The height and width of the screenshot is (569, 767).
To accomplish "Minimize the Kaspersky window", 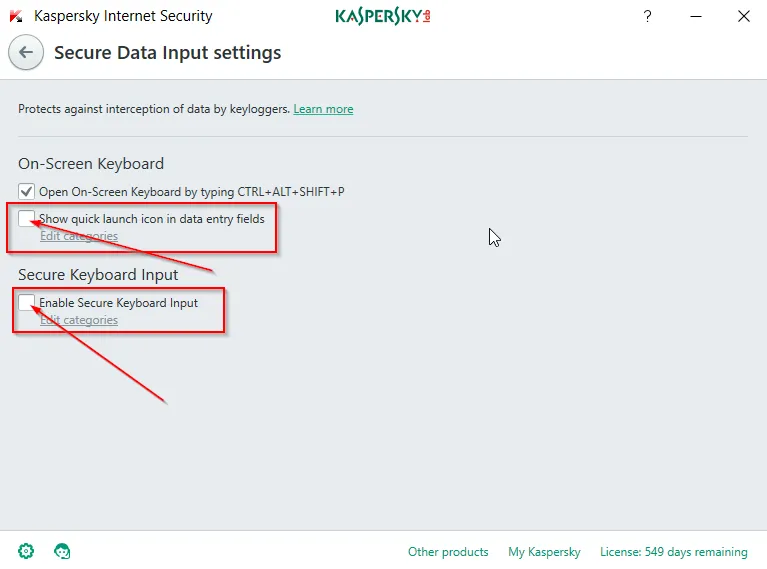I will click(696, 16).
